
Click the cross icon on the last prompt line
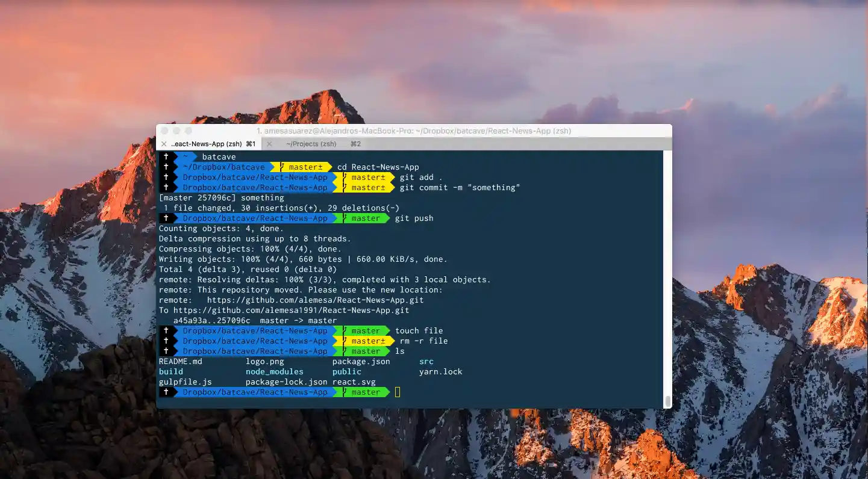(166, 392)
